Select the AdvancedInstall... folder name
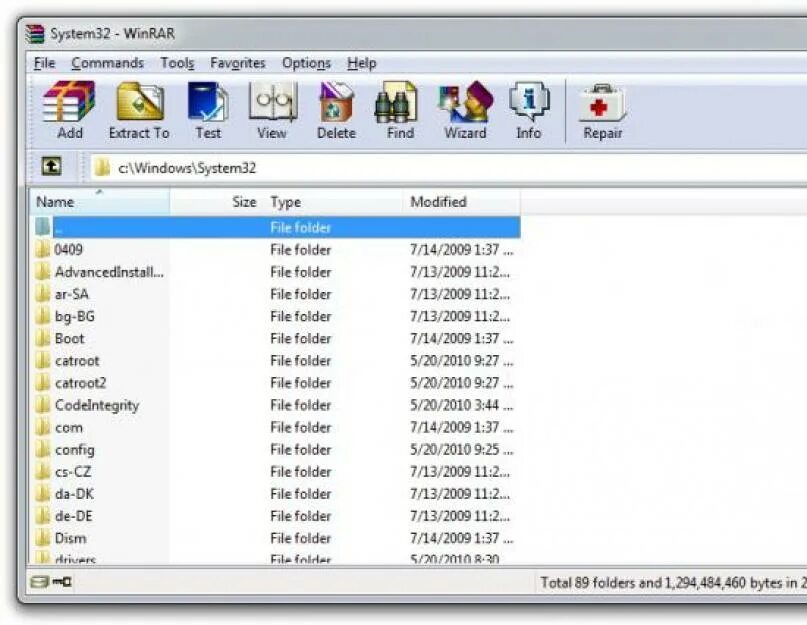The image size is (807, 625). pyautogui.click(x=109, y=272)
